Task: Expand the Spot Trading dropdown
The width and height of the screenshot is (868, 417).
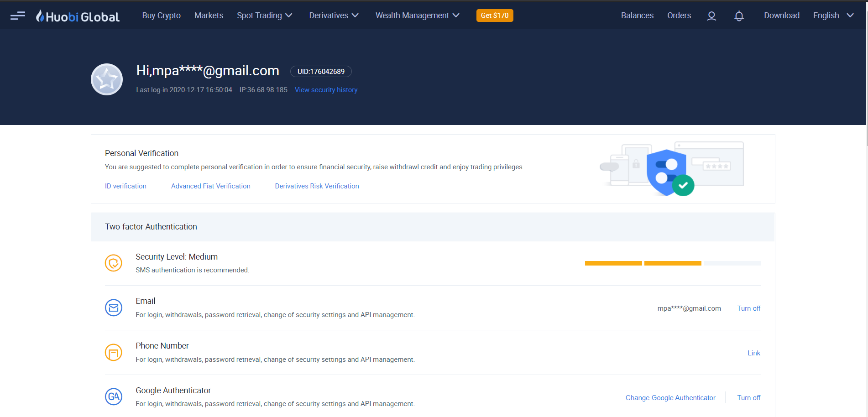Action: pyautogui.click(x=264, y=16)
